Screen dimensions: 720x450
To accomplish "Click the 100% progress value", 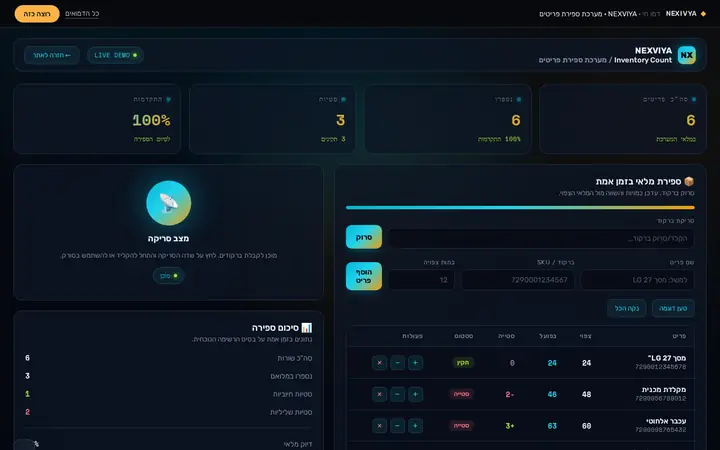I will click(x=151, y=120).
